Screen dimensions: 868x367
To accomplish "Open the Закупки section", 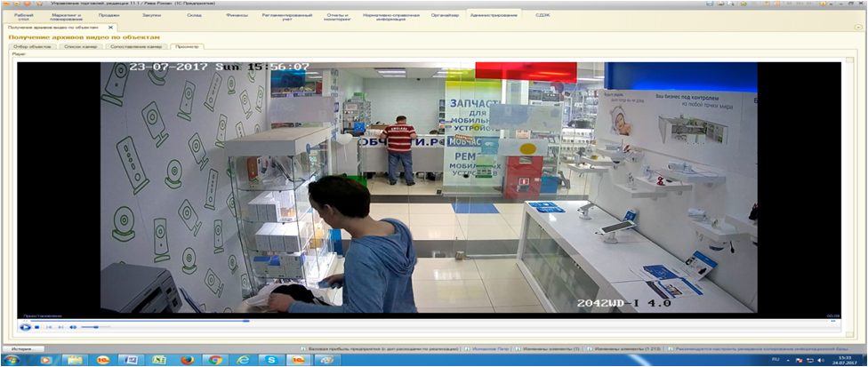I will pos(151,15).
